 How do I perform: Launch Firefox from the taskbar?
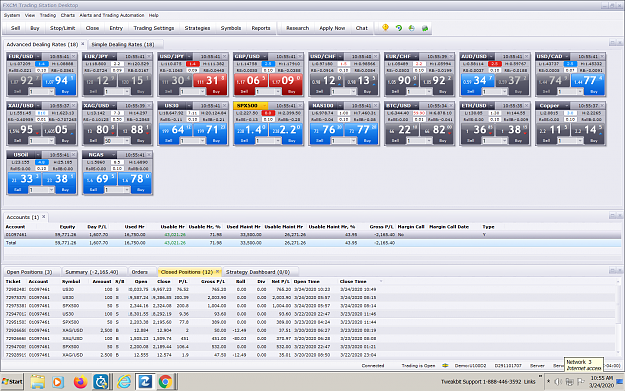(x=81, y=382)
